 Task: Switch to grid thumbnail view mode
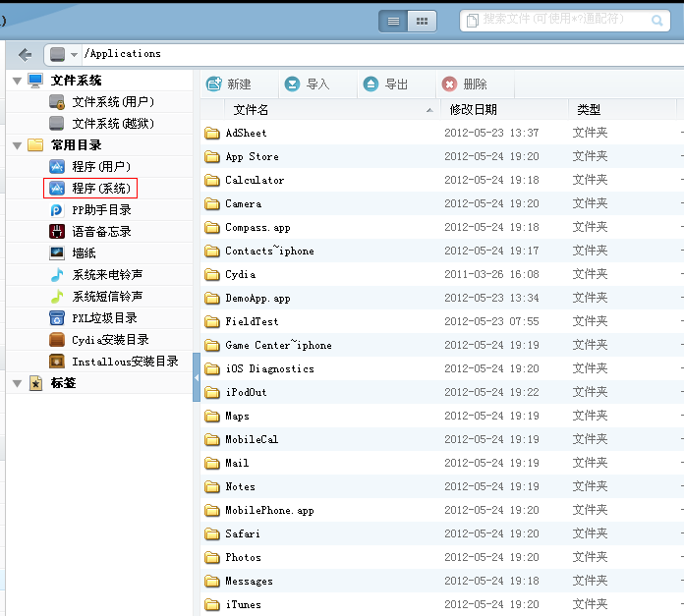[422, 21]
